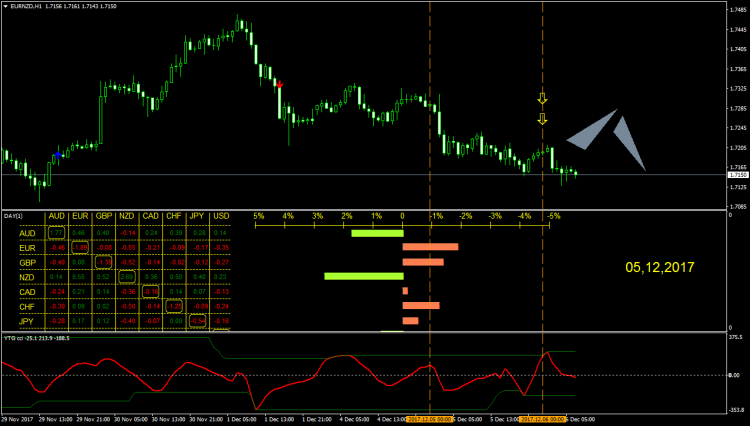
Task: Select the GBP row label
Action: (x=29, y=261)
